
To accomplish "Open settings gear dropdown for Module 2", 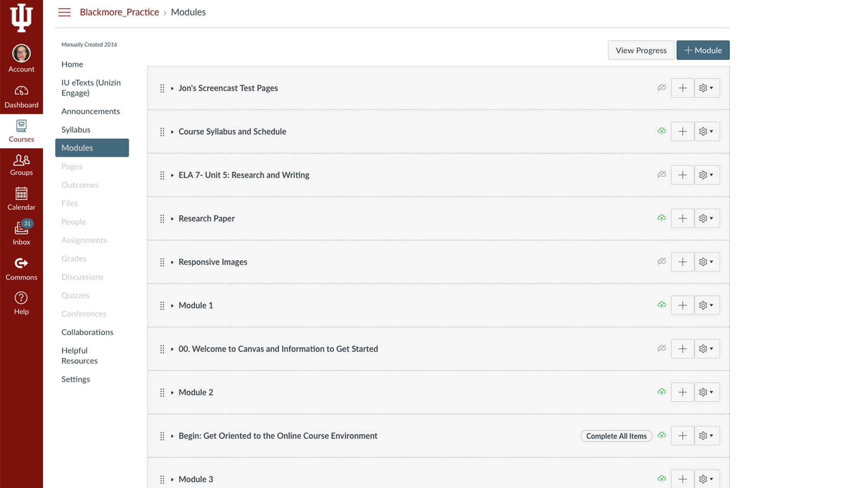I will [707, 392].
